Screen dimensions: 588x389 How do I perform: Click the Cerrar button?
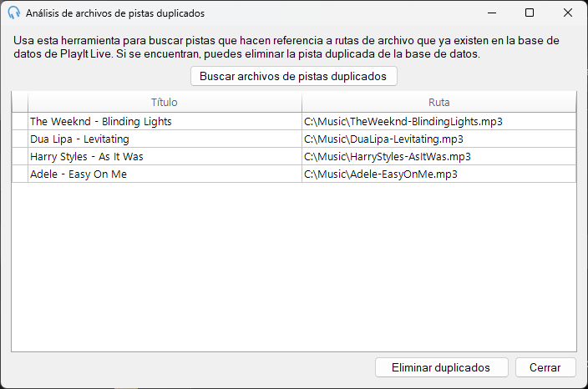click(545, 367)
